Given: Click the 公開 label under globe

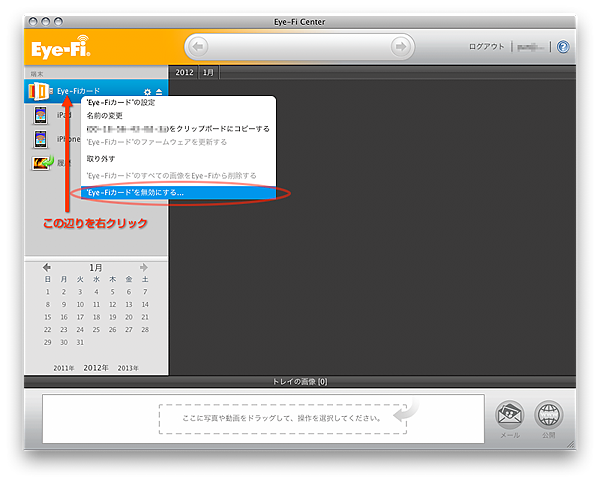Looking at the screenshot, I should pos(549,436).
